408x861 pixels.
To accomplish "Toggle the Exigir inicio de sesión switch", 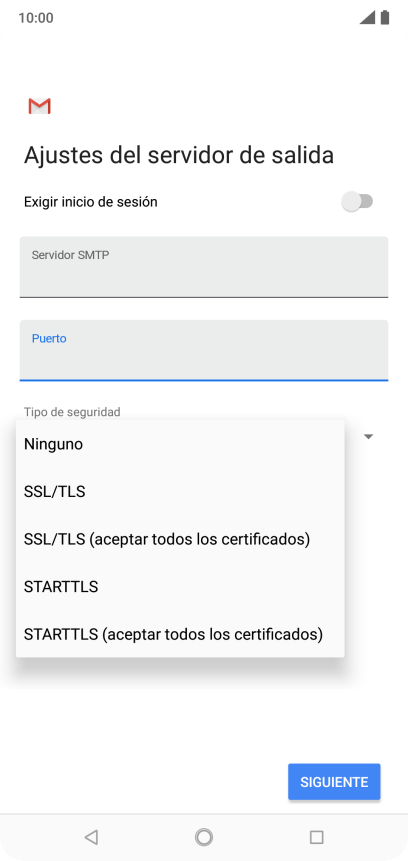I will (357, 202).
